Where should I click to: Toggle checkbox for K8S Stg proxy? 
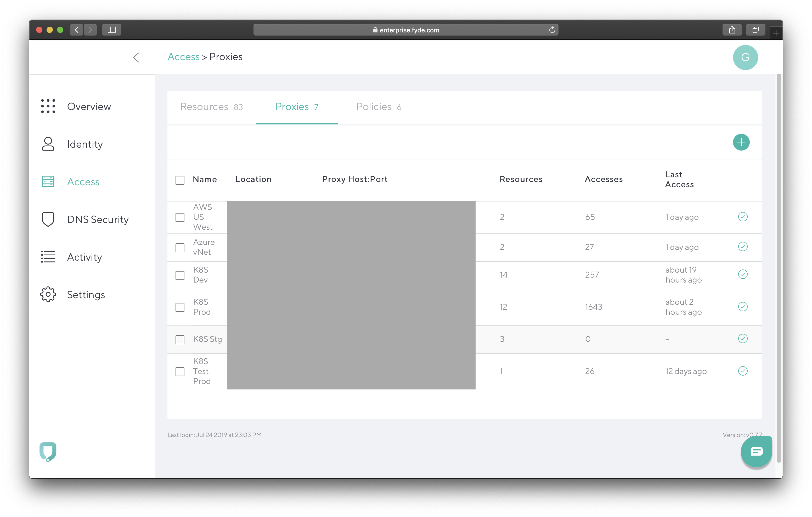click(x=181, y=339)
